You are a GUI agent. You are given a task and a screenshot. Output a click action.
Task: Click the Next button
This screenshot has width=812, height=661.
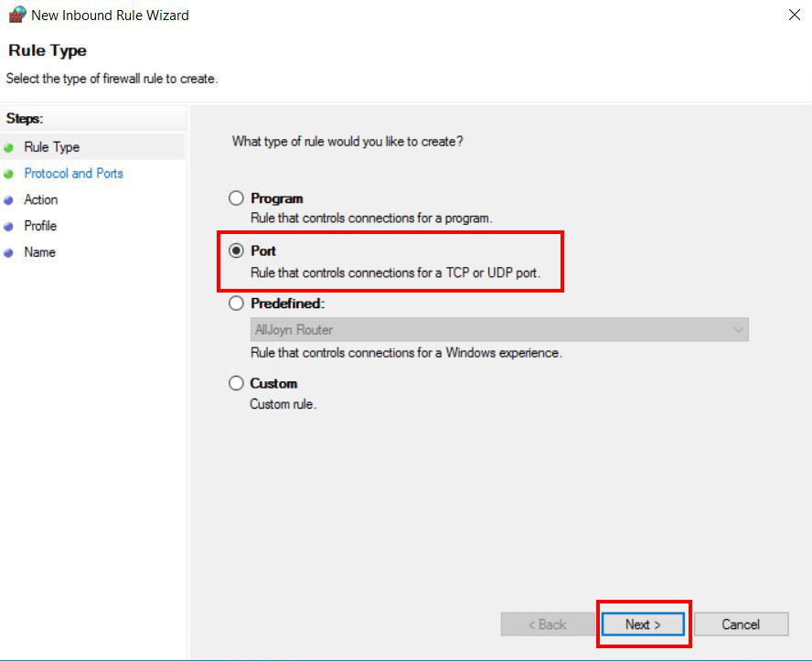(643, 624)
